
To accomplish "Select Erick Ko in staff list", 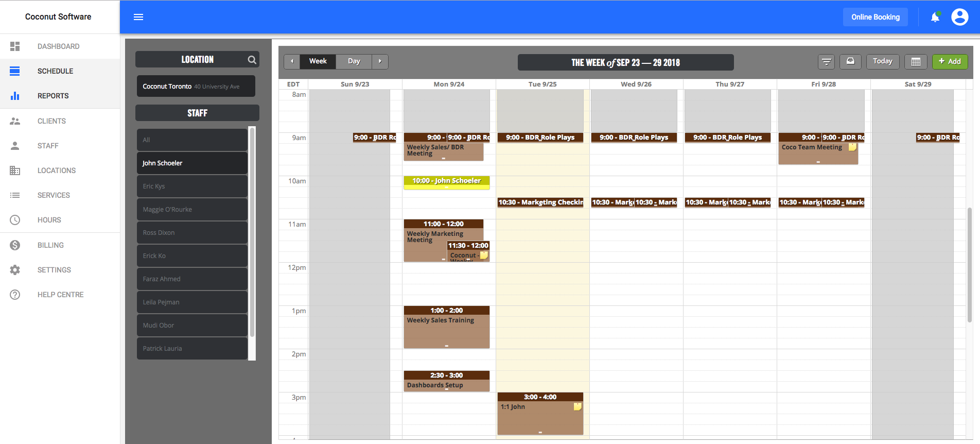I will [192, 255].
